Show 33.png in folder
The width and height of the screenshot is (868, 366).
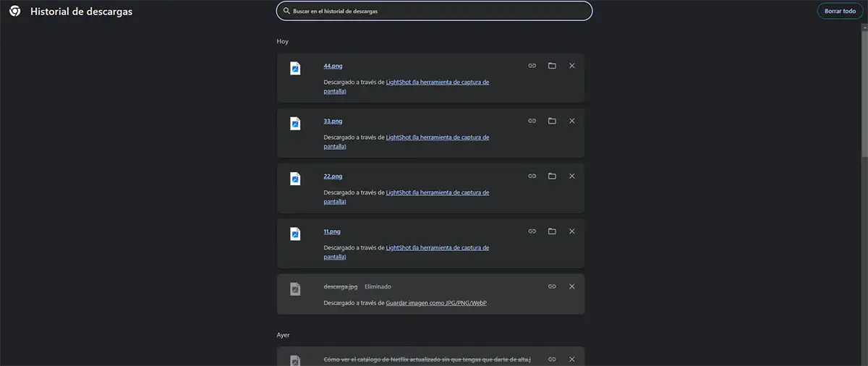tap(552, 121)
